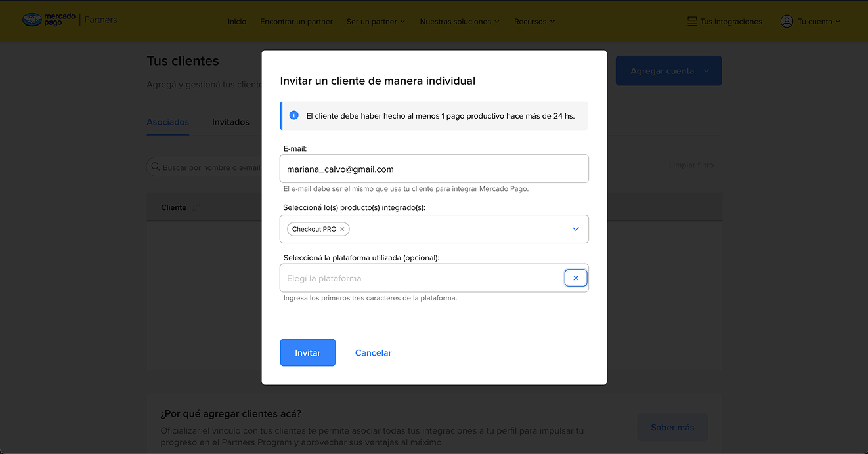This screenshot has width=868, height=454.
Task: Click the user profile avatar icon
Action: [787, 22]
